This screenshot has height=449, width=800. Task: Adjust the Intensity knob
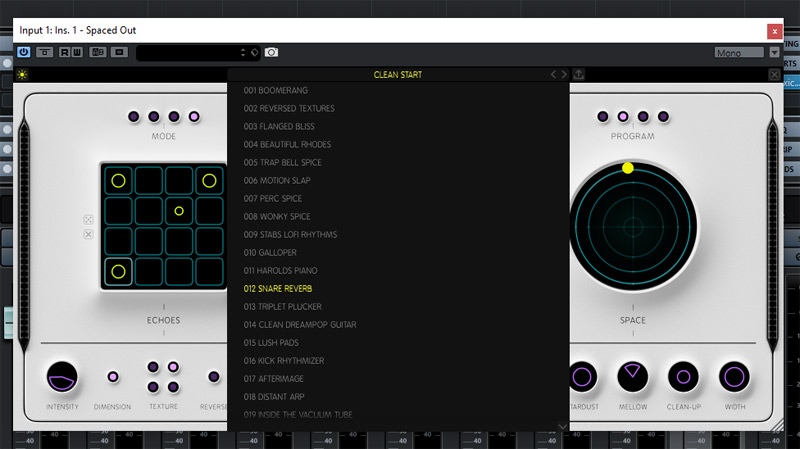[62, 377]
